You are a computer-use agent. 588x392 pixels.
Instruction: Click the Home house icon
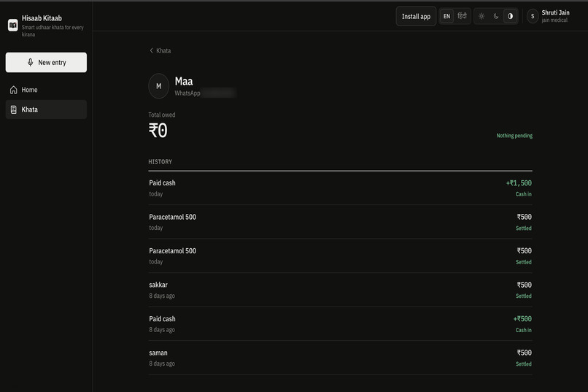pos(14,90)
